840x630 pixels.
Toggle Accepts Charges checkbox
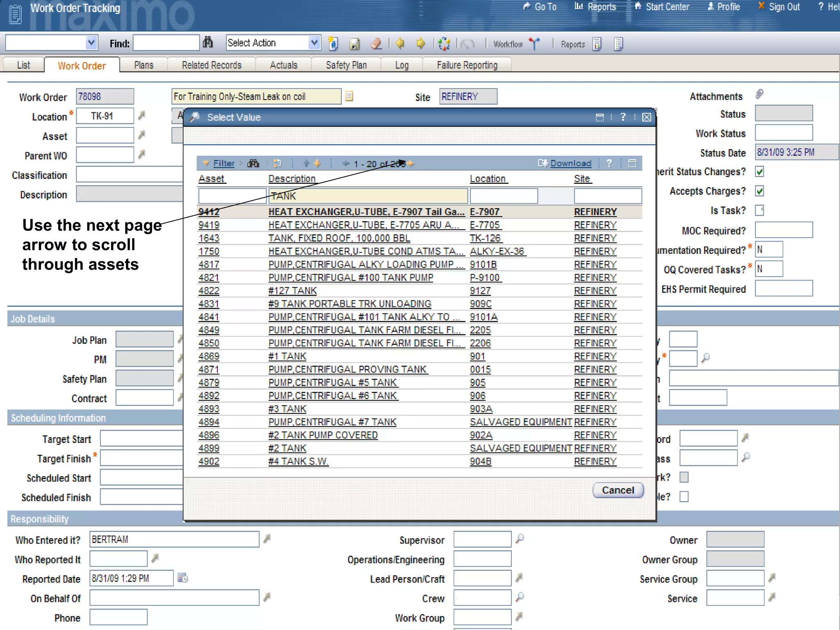point(760,191)
